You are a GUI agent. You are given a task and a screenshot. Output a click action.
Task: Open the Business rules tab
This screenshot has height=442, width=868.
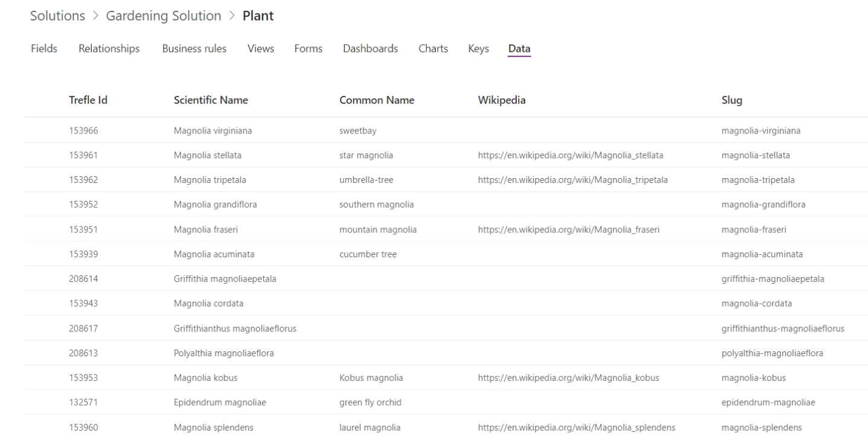[x=194, y=49]
